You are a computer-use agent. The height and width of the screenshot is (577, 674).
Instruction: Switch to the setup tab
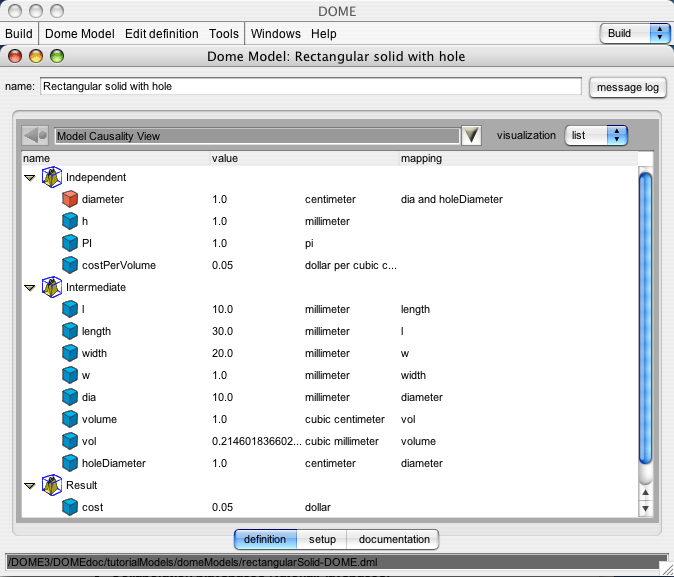point(322,539)
